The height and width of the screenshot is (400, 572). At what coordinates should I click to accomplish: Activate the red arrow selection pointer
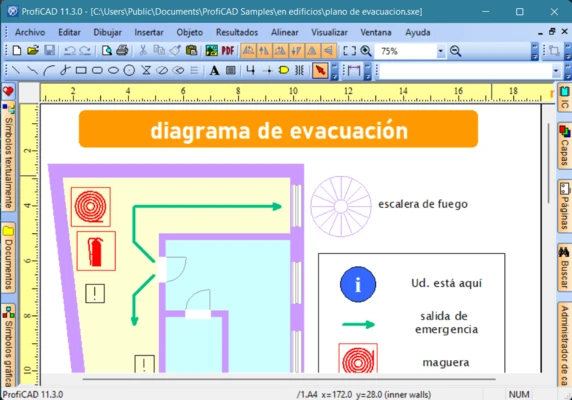pos(320,70)
